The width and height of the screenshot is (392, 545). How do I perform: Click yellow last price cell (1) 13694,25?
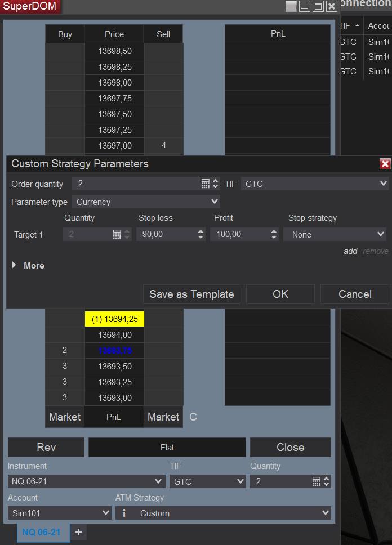click(x=115, y=319)
